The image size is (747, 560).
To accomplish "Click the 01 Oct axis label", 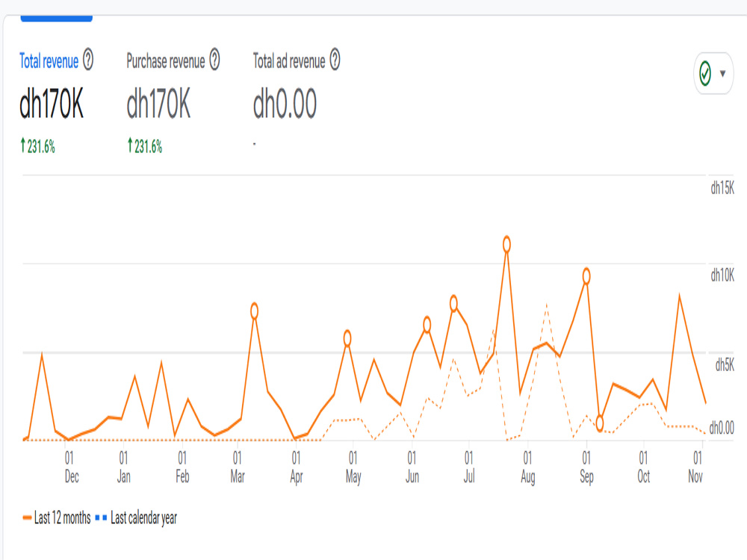I will pos(644,467).
